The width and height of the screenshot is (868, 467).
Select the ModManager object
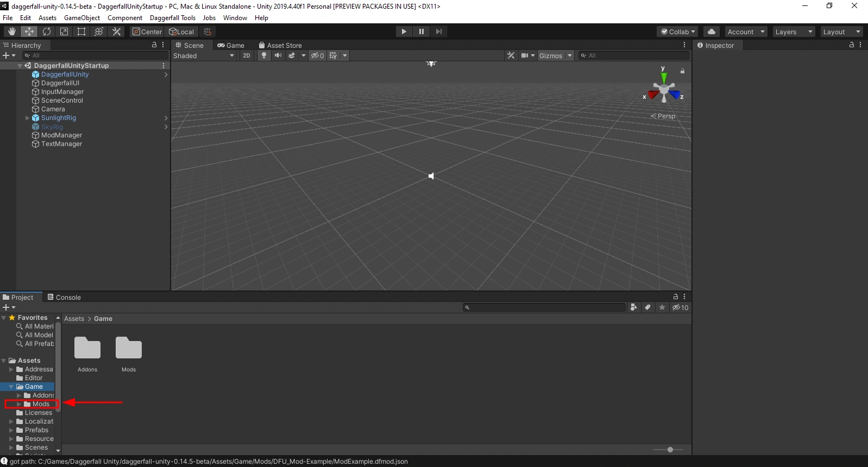61,135
